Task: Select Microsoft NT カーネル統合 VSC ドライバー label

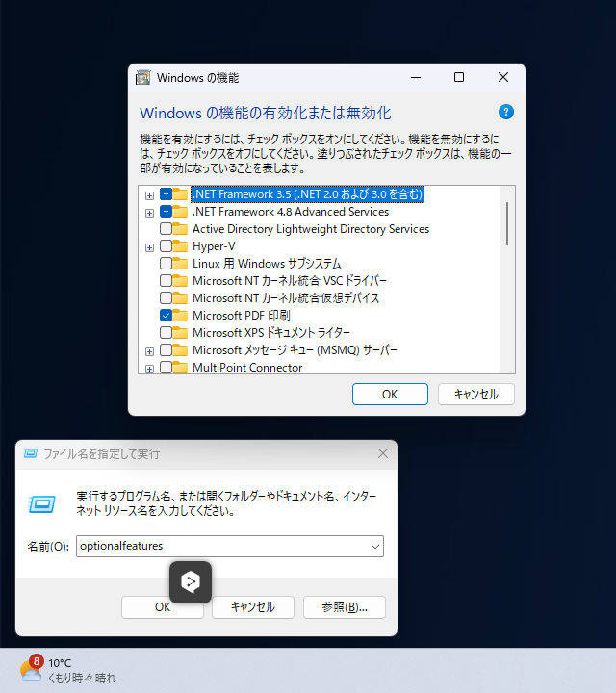Action: [290, 281]
